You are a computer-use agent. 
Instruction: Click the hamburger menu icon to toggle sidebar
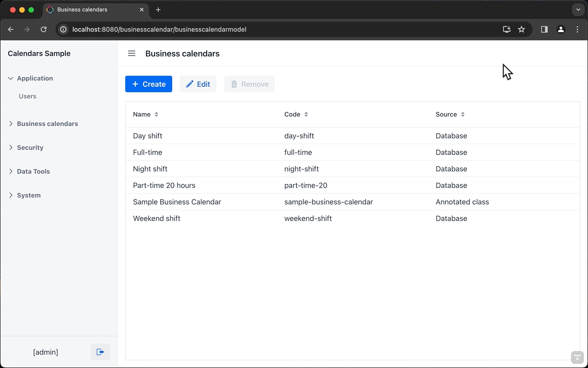[132, 54]
